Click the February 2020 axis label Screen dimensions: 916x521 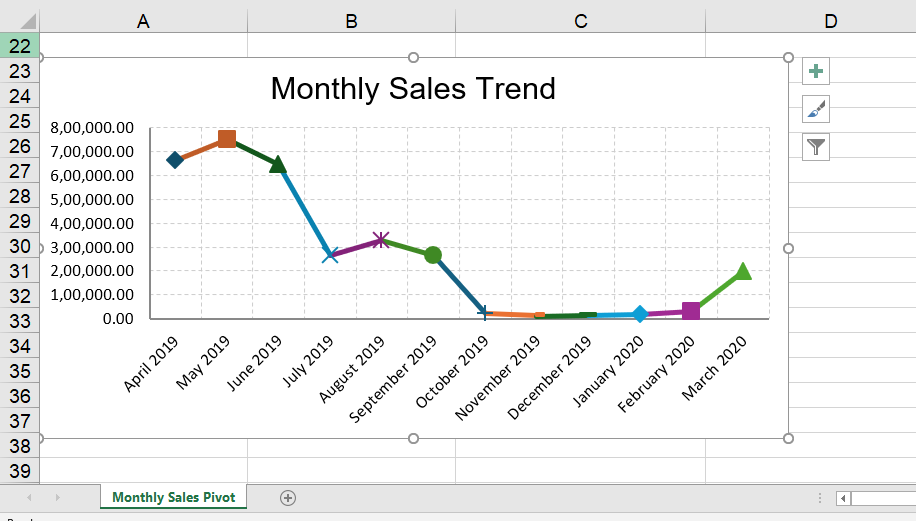[655, 374]
